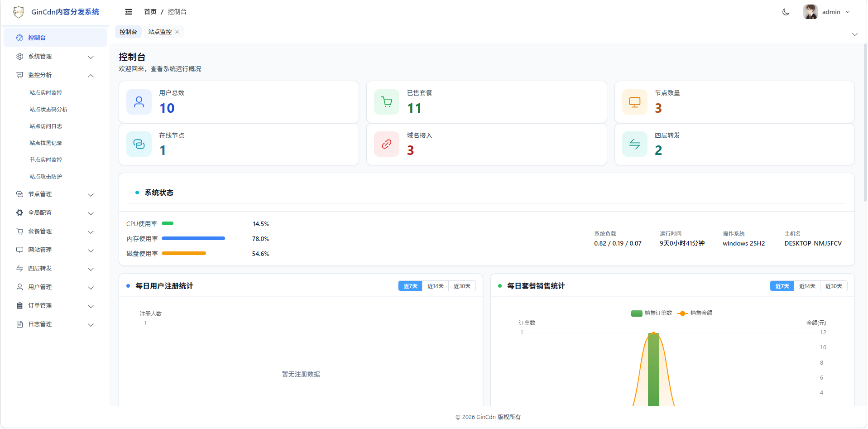
Task: Select 近30天 in user registration chart
Action: [462, 286]
